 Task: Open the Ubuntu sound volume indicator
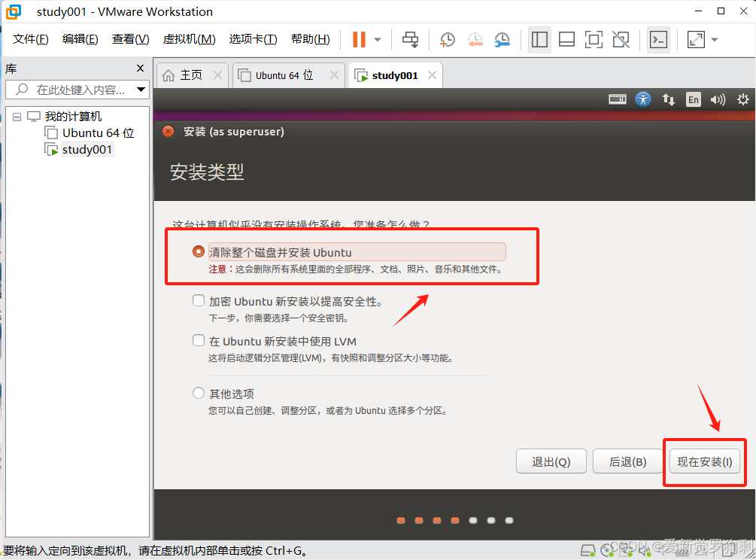tap(718, 99)
